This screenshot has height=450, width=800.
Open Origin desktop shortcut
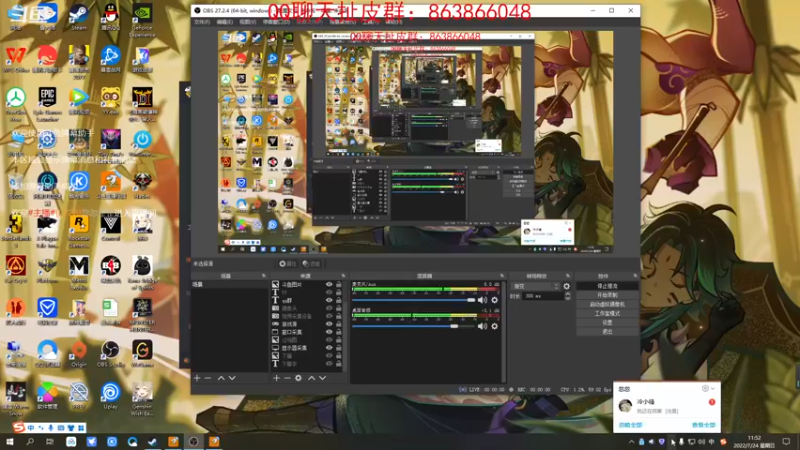pos(79,354)
